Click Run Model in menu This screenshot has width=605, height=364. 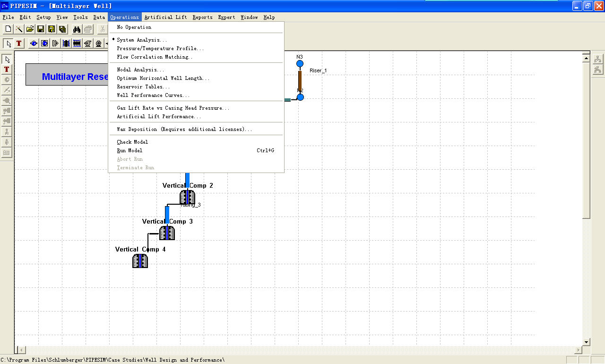196,151
